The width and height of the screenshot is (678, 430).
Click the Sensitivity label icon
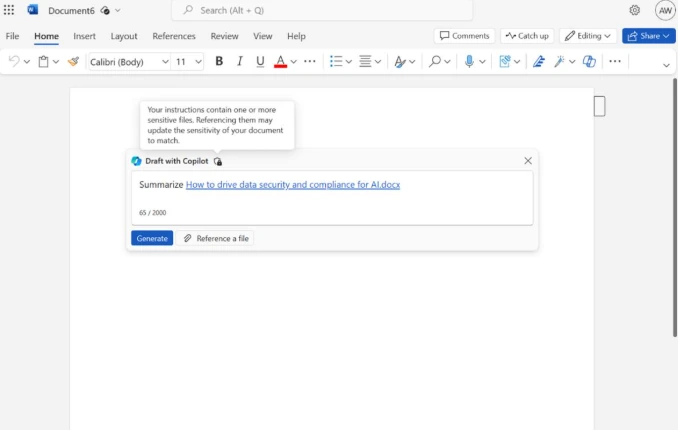[505, 61]
